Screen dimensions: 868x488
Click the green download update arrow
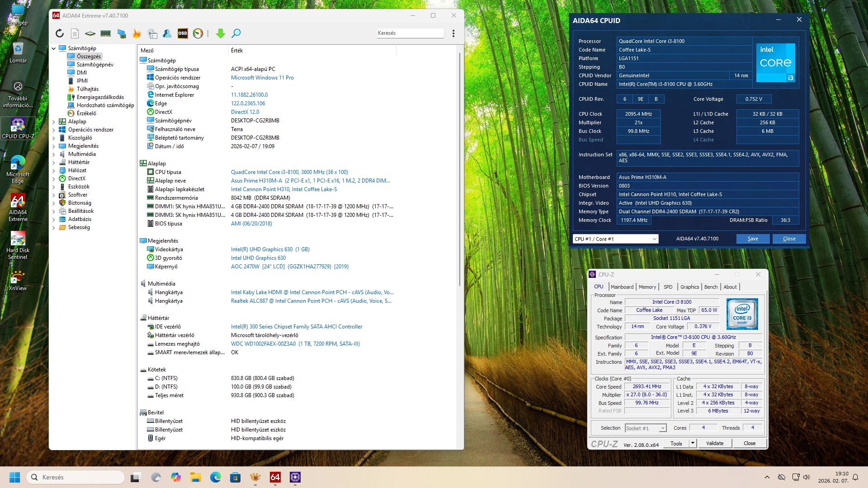pos(221,33)
